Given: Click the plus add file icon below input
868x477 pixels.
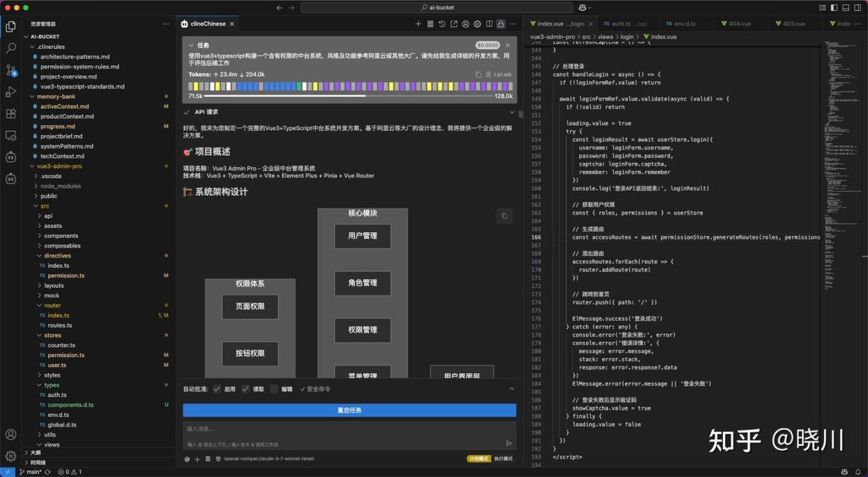Looking at the screenshot, I should (x=197, y=459).
